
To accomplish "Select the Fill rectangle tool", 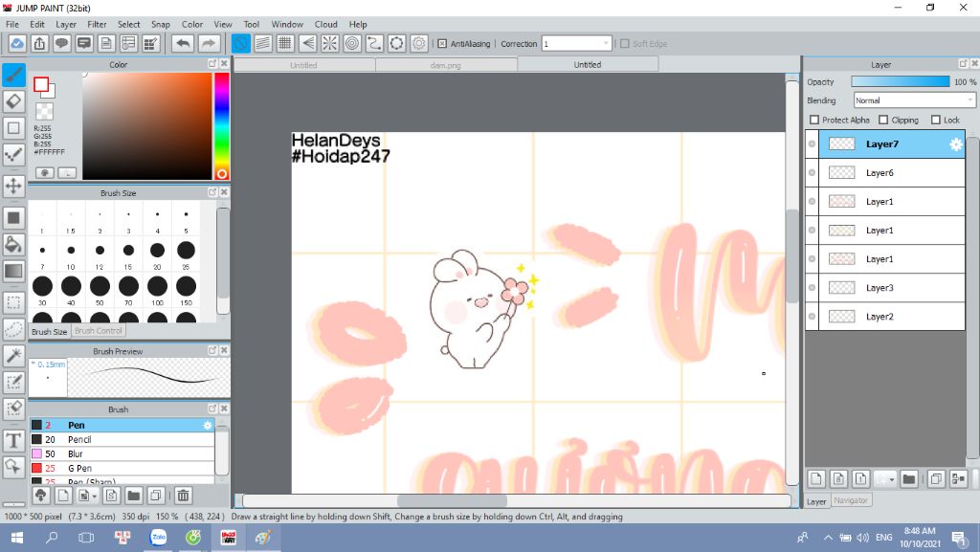I will (13, 217).
